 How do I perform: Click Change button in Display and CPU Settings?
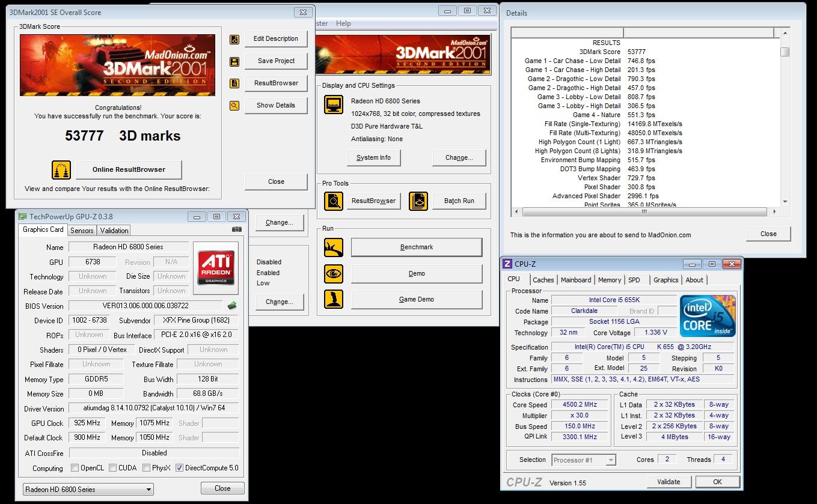[459, 158]
